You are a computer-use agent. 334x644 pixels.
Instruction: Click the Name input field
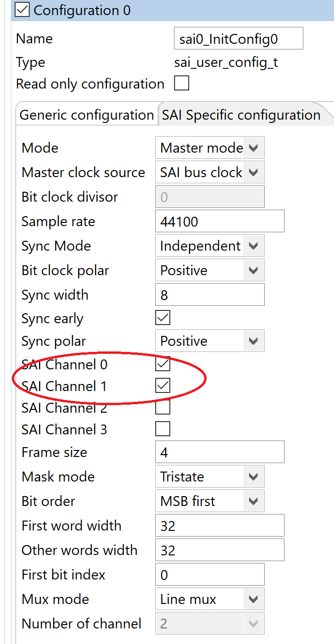pos(238,39)
